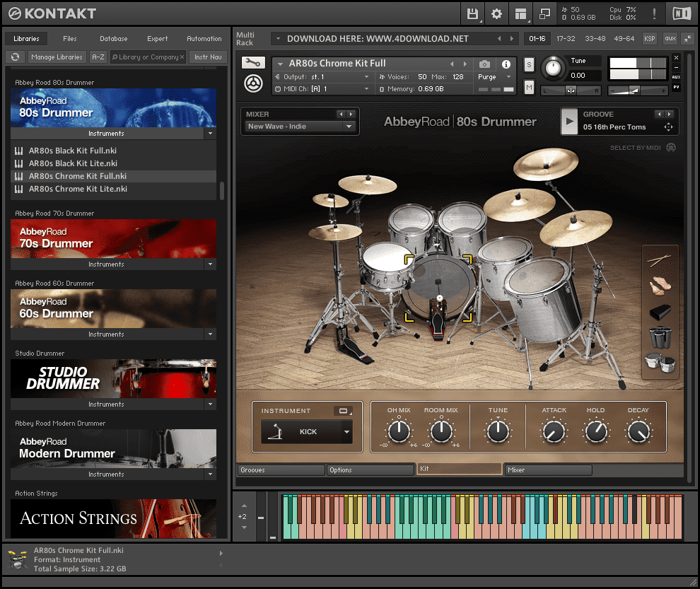Select the cowbell percussion icon
Image resolution: width=700 pixels, height=589 pixels.
(660, 312)
